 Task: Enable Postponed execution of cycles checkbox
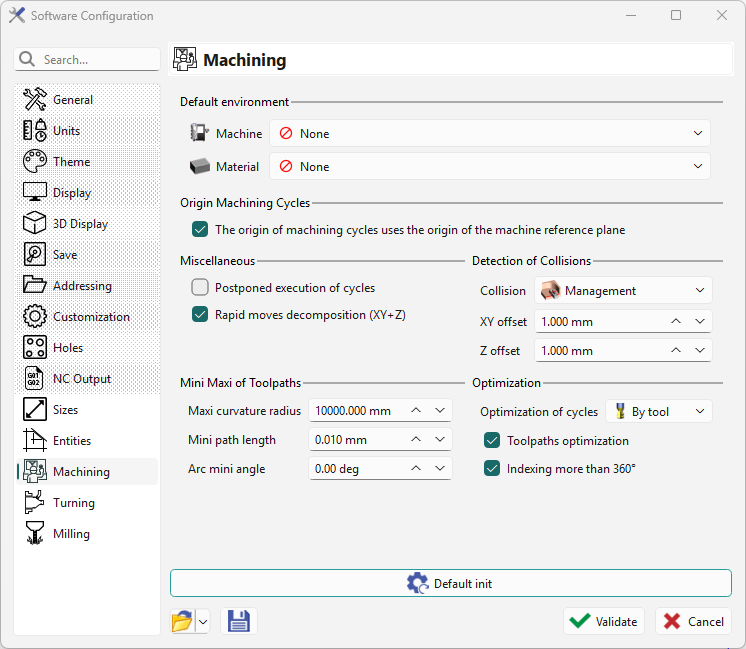point(200,288)
